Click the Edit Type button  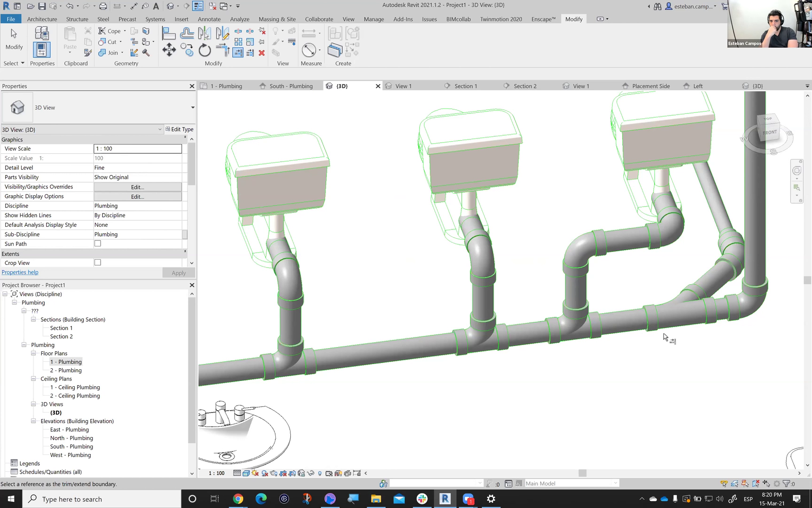coord(180,129)
